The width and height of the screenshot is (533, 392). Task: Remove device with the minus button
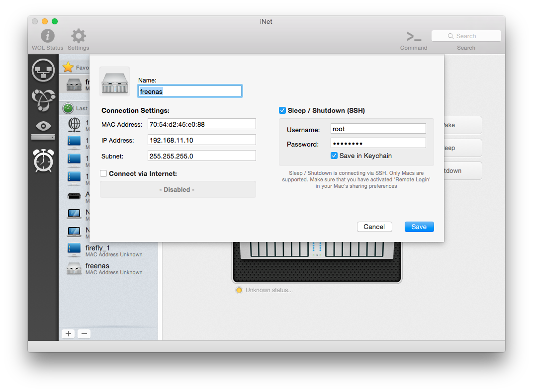click(x=84, y=333)
